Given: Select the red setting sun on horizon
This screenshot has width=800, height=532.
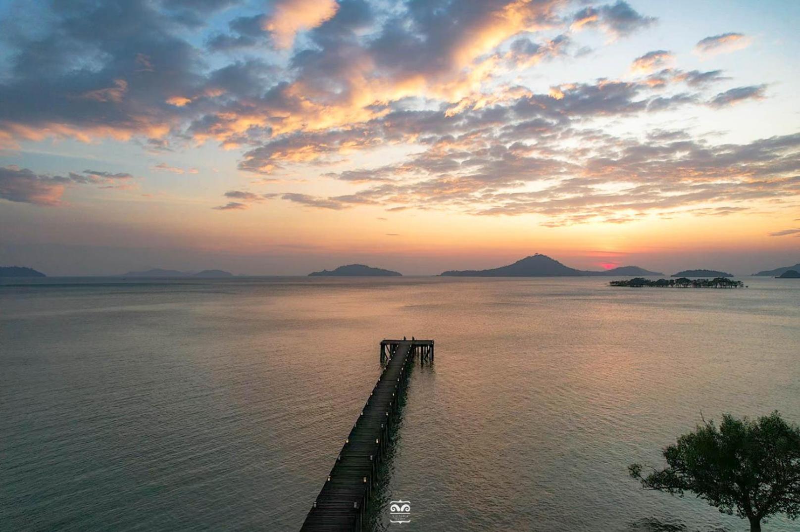Looking at the screenshot, I should tap(608, 266).
